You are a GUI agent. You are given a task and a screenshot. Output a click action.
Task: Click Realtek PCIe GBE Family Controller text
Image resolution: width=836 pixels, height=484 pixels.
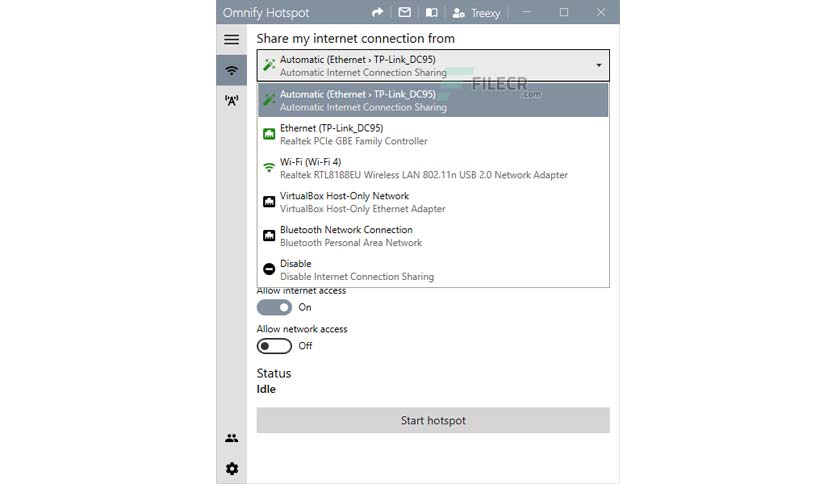tap(353, 141)
